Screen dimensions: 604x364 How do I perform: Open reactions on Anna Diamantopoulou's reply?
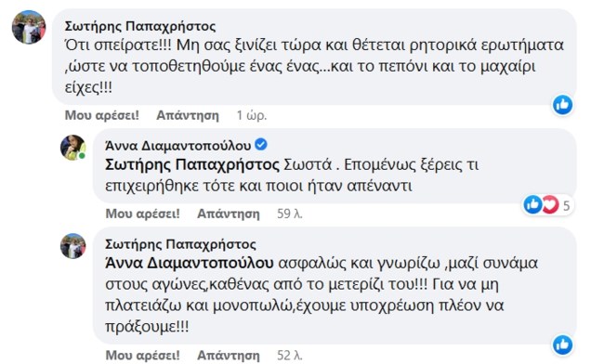click(x=548, y=204)
